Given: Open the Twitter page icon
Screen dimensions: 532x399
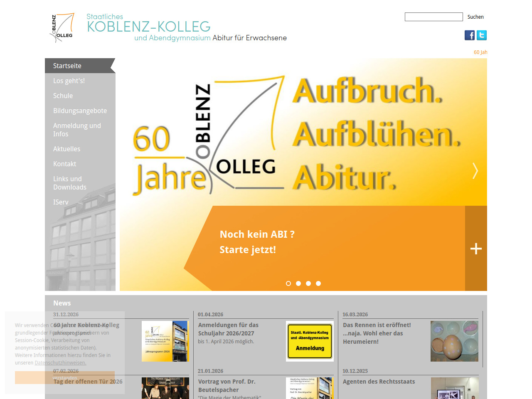Looking at the screenshot, I should pyautogui.click(x=482, y=35).
